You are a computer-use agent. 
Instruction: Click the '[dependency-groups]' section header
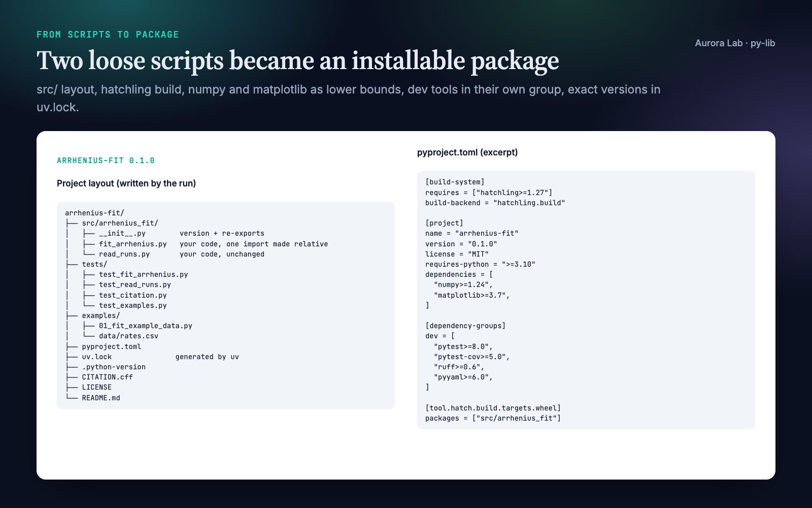click(x=465, y=326)
